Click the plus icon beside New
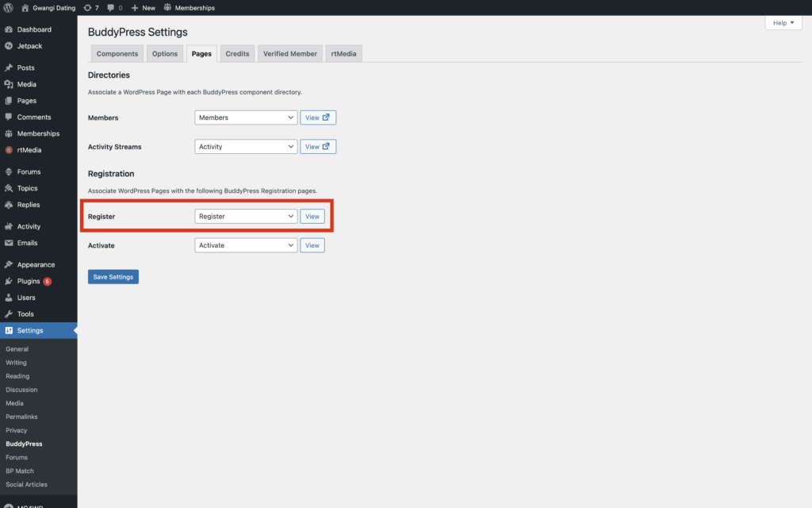Screen dimensions: 812x508 tap(135, 8)
